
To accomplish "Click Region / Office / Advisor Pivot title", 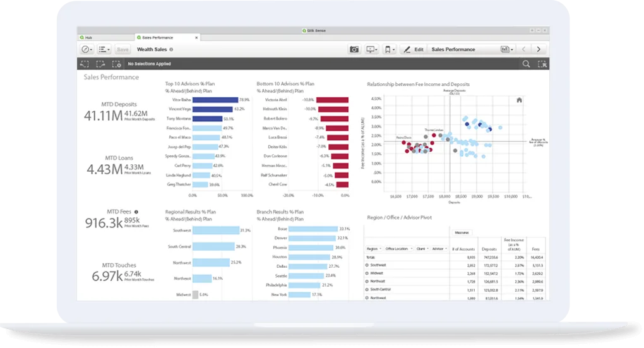I will coord(399,218).
